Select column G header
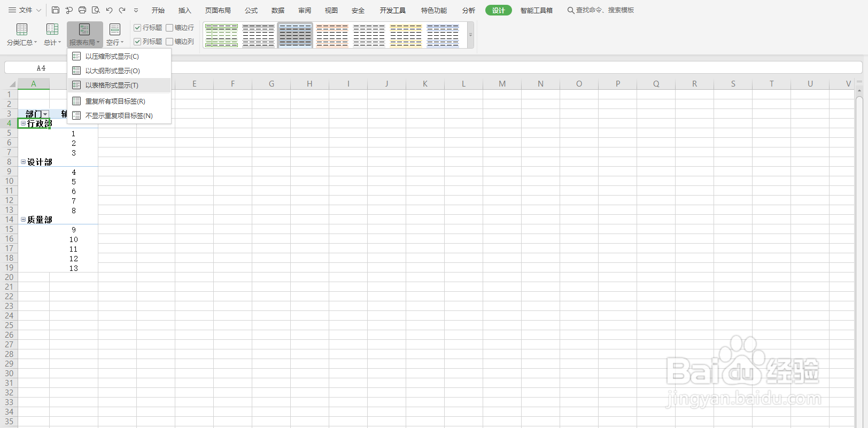 (x=272, y=84)
